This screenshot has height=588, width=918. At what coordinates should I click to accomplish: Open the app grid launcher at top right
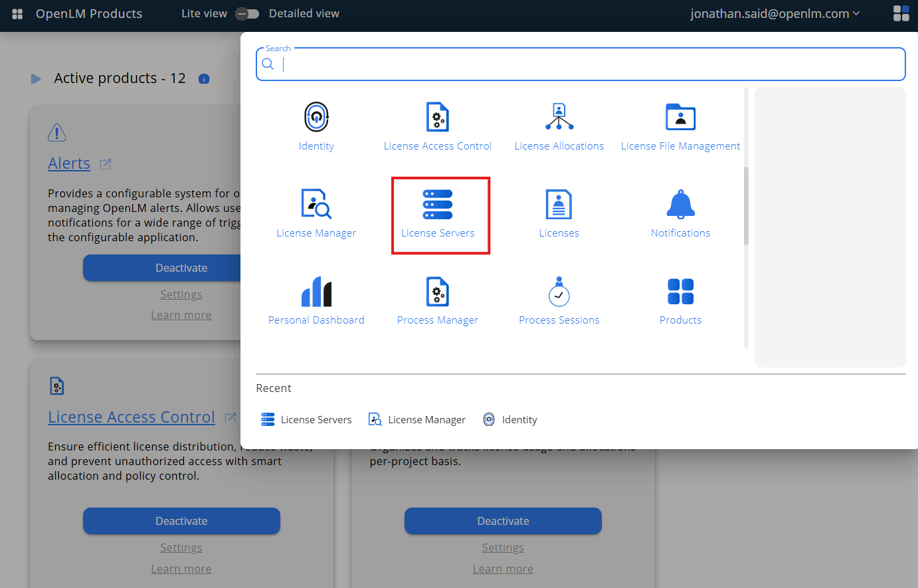(x=901, y=13)
